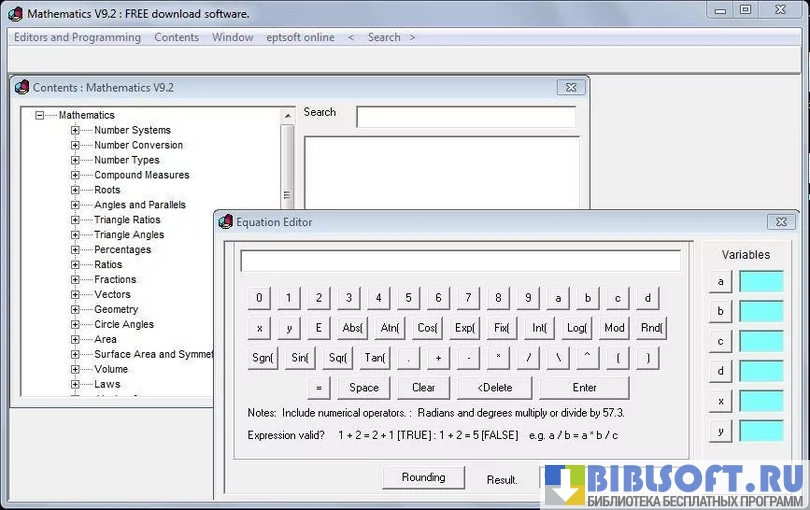Click the Abs( function key
This screenshot has height=510, width=810.
(x=353, y=328)
